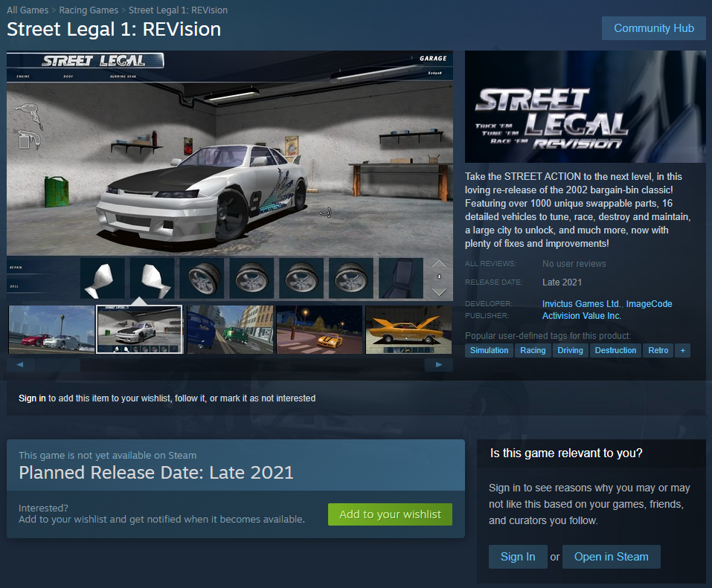The image size is (712, 588).
Task: Add the game to your wishlist
Action: (390, 514)
